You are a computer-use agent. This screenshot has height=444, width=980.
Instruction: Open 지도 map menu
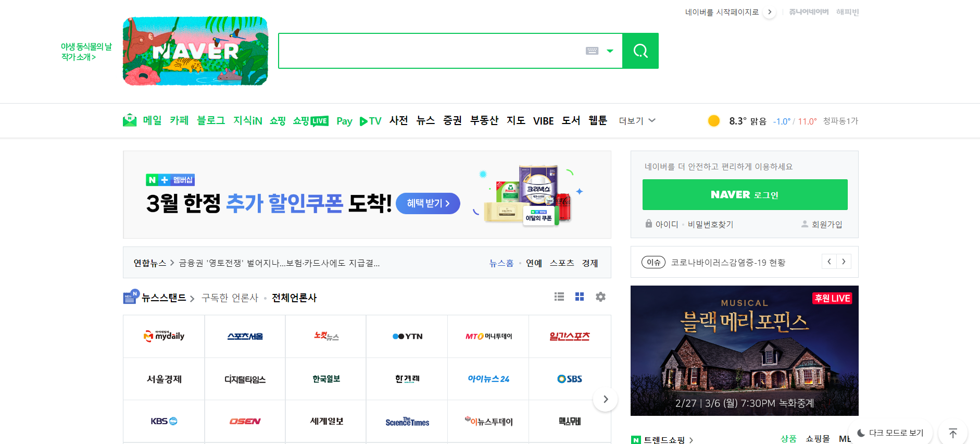coord(516,120)
